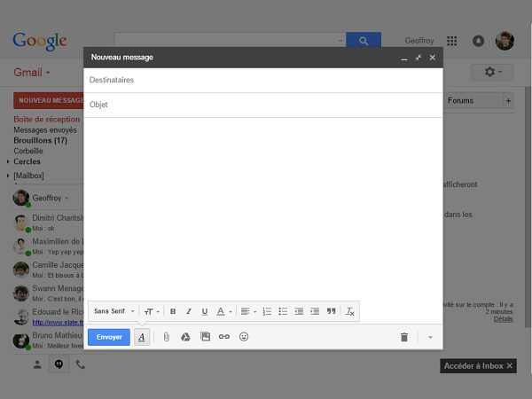
Task: Open the text alignment dropdown
Action: click(x=248, y=311)
